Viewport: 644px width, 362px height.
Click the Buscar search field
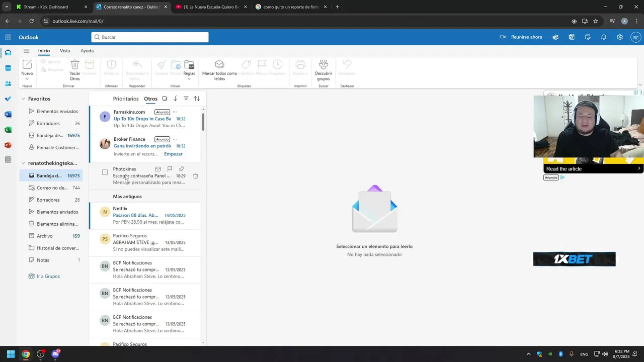(150, 37)
